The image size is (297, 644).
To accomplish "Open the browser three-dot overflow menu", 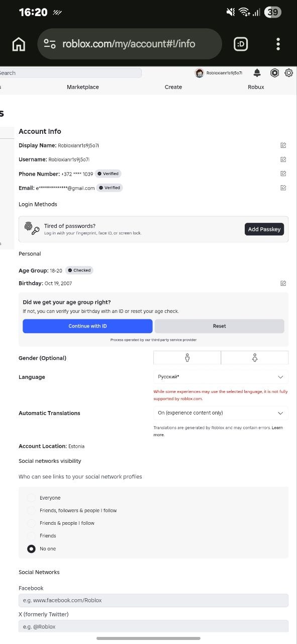I will (x=278, y=44).
